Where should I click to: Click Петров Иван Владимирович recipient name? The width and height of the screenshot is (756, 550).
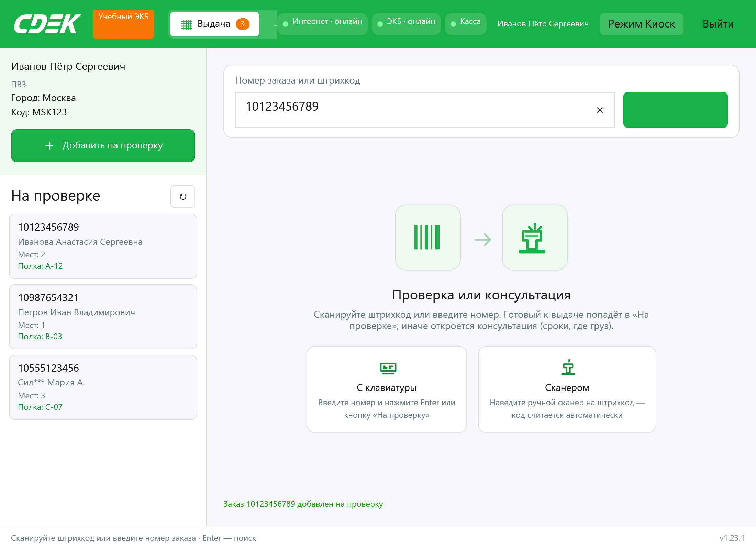click(76, 312)
